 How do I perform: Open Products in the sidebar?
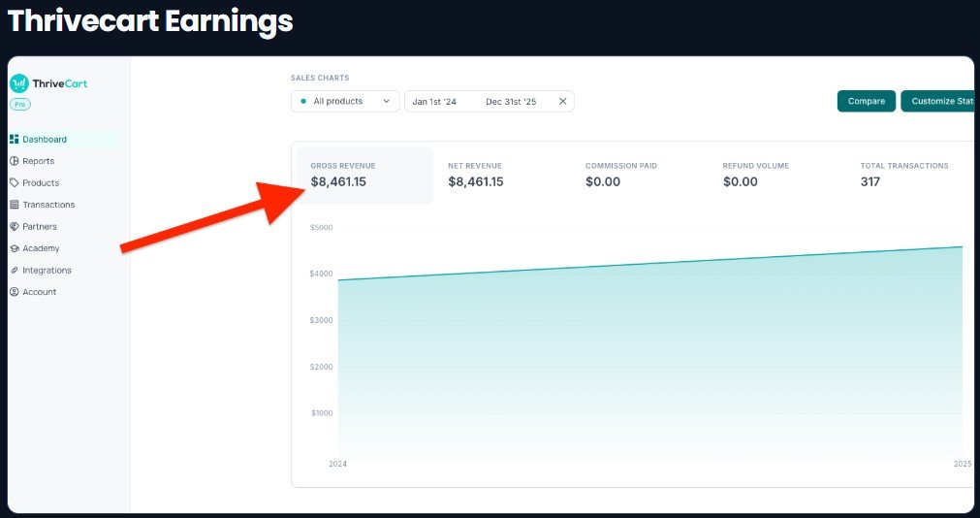[x=34, y=182]
